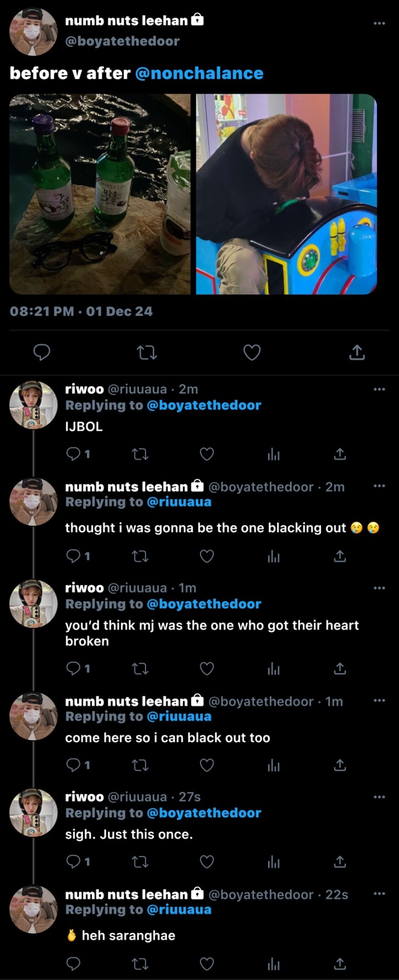This screenshot has width=399, height=980.
Task: Share the "heh saranghae" reply
Action: pyautogui.click(x=340, y=964)
